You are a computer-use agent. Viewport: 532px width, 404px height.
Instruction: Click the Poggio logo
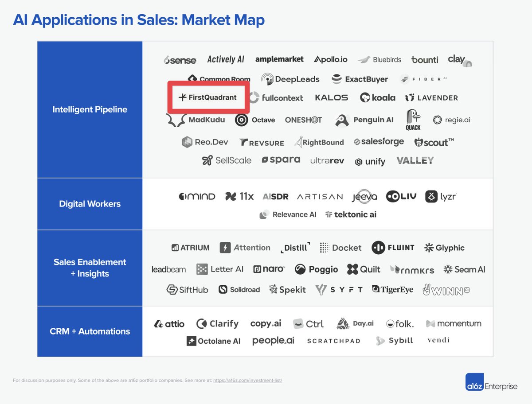[x=317, y=269]
